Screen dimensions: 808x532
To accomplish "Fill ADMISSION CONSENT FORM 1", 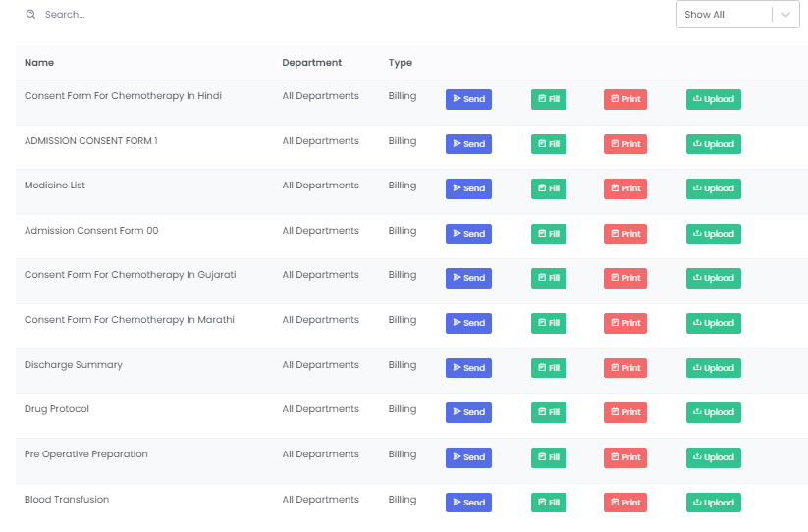I will click(548, 144).
